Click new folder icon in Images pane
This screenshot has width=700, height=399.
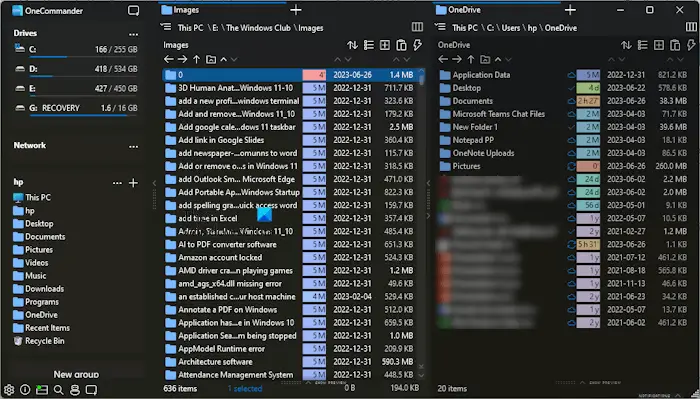point(211,59)
